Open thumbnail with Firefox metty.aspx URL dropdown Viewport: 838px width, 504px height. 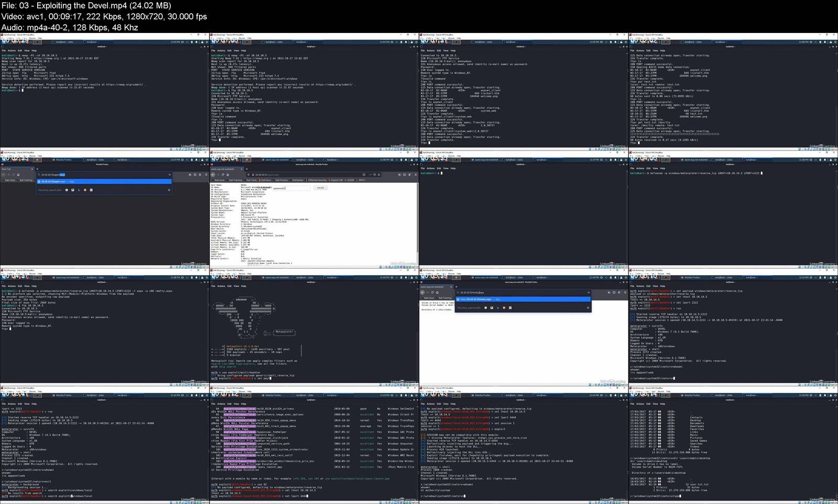pos(523,327)
